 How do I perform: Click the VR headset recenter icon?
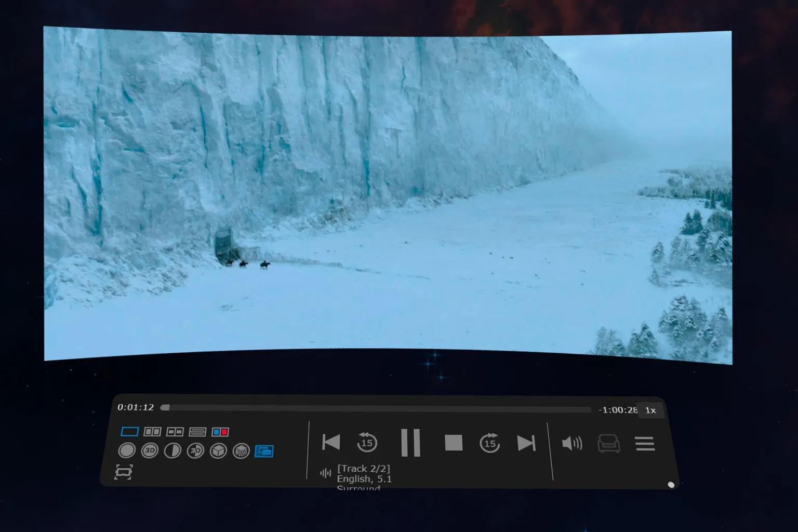(x=123, y=472)
